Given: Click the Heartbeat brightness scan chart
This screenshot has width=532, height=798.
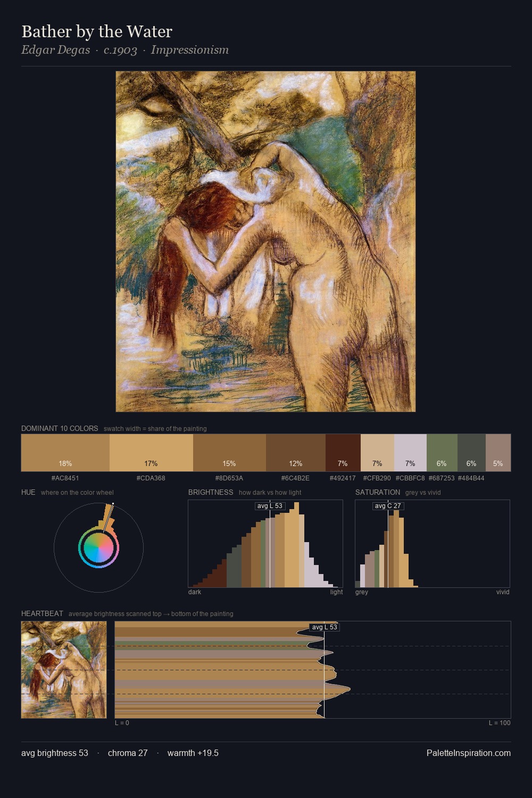Looking at the screenshot, I should pyautogui.click(x=313, y=670).
